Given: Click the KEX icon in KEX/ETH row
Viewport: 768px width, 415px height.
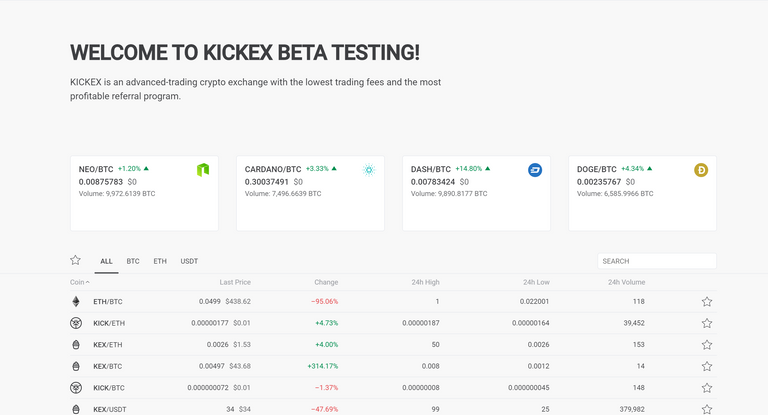Looking at the screenshot, I should pyautogui.click(x=76, y=344).
